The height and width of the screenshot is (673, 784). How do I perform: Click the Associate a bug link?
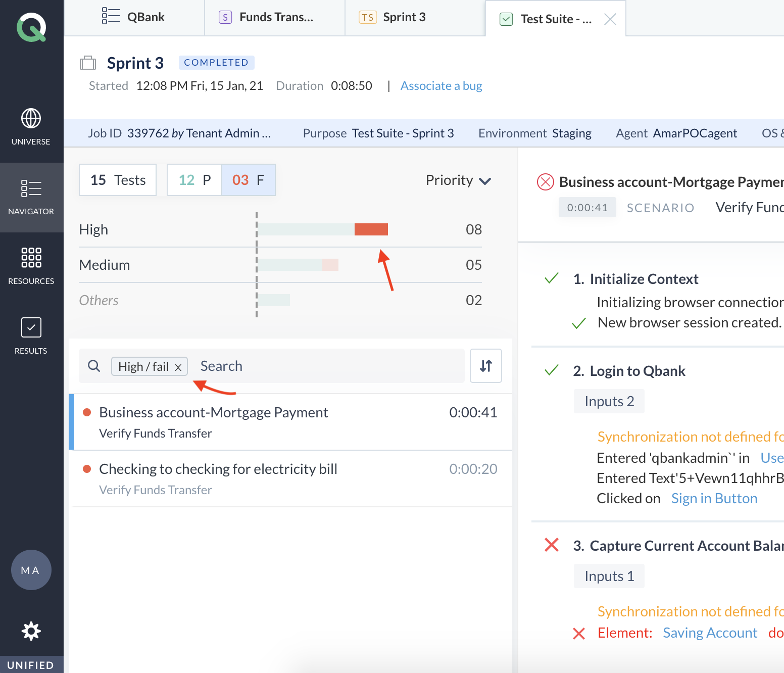441,86
